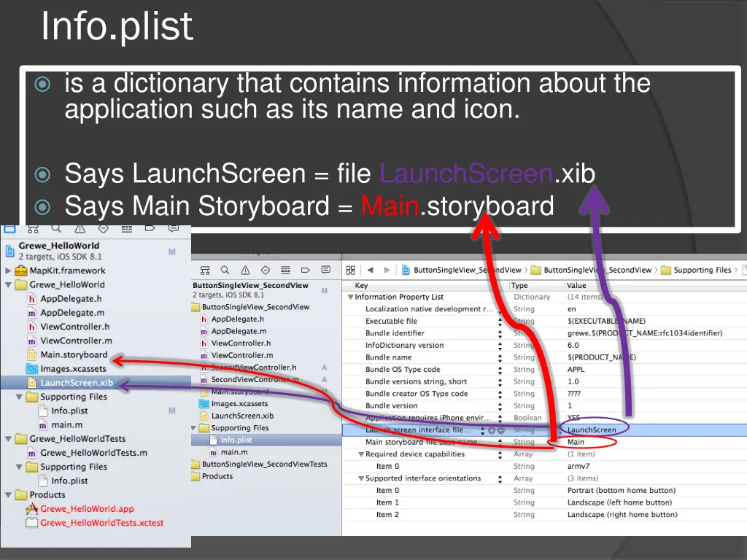747x560 pixels.
Task: Go back with the jump bar left arrow
Action: coord(370,270)
